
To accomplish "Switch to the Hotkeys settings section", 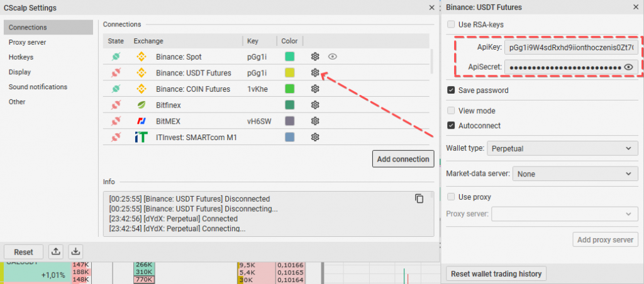I will click(x=21, y=57).
